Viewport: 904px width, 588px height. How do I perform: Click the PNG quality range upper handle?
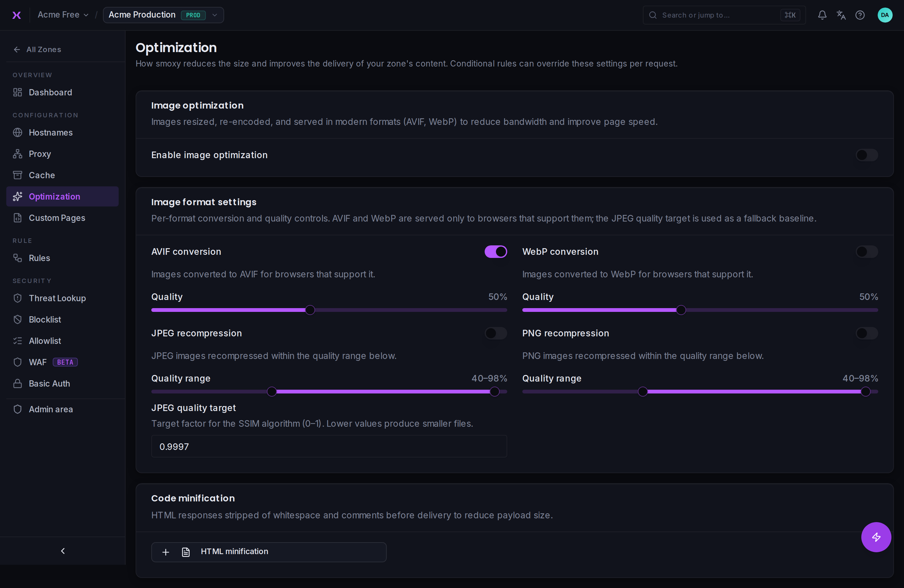click(865, 391)
